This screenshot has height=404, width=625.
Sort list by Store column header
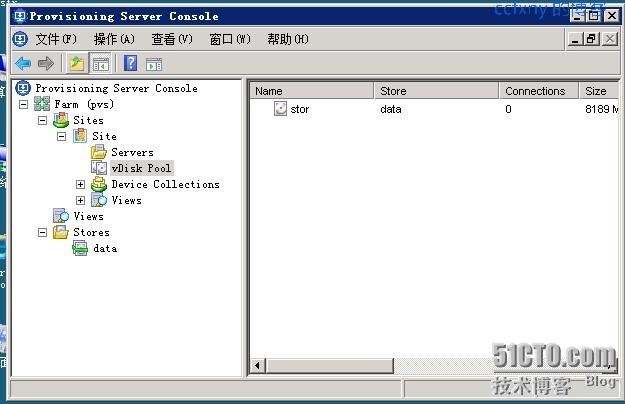tap(436, 91)
